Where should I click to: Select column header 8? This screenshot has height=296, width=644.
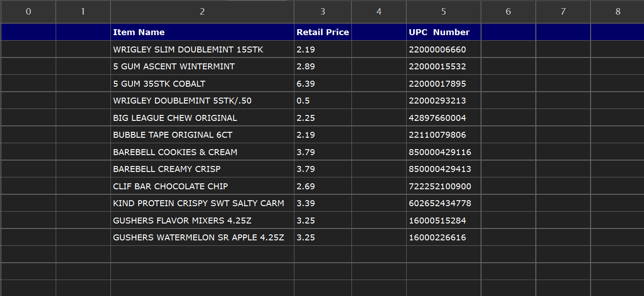click(618, 12)
